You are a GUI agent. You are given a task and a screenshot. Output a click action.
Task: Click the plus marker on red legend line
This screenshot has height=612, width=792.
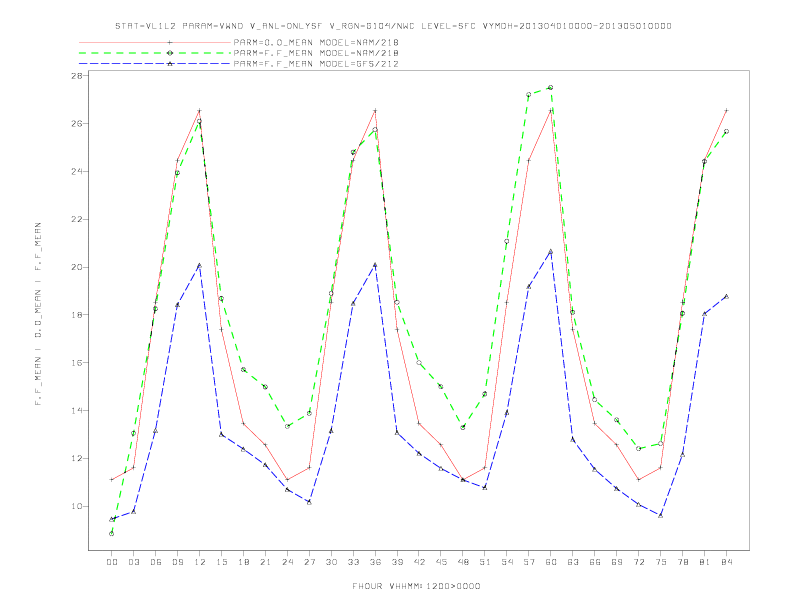[170, 42]
